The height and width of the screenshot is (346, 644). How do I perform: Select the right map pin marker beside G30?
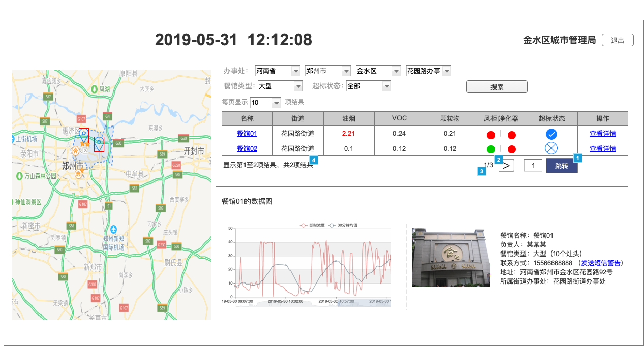(x=99, y=144)
